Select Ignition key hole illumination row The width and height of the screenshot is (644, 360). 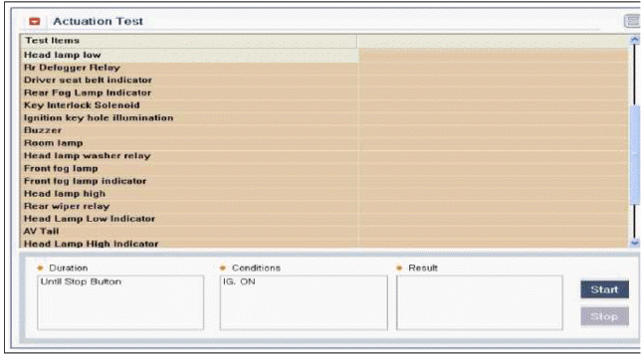tap(324, 117)
